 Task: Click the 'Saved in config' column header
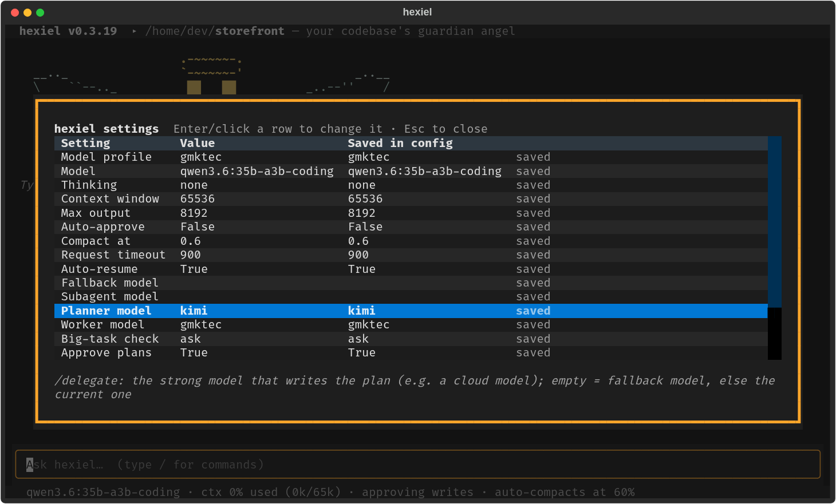point(400,144)
